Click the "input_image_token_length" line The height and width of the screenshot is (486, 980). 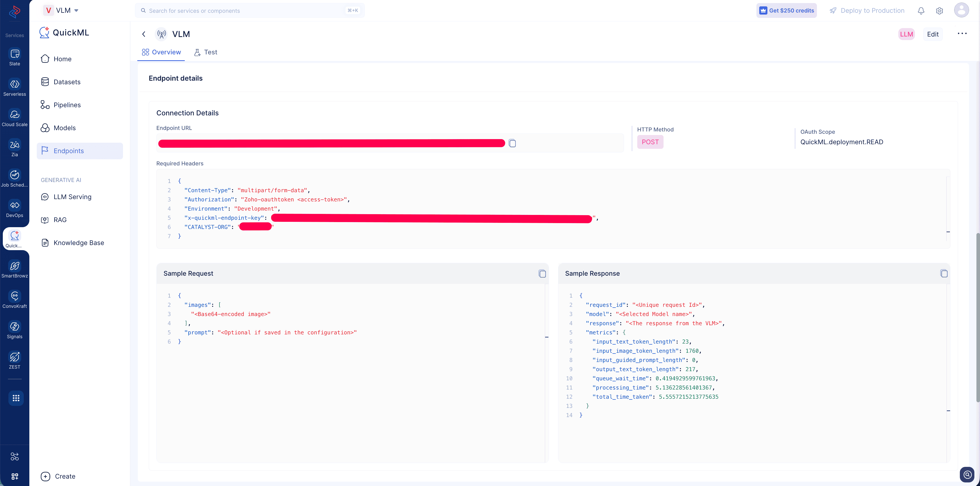647,351
